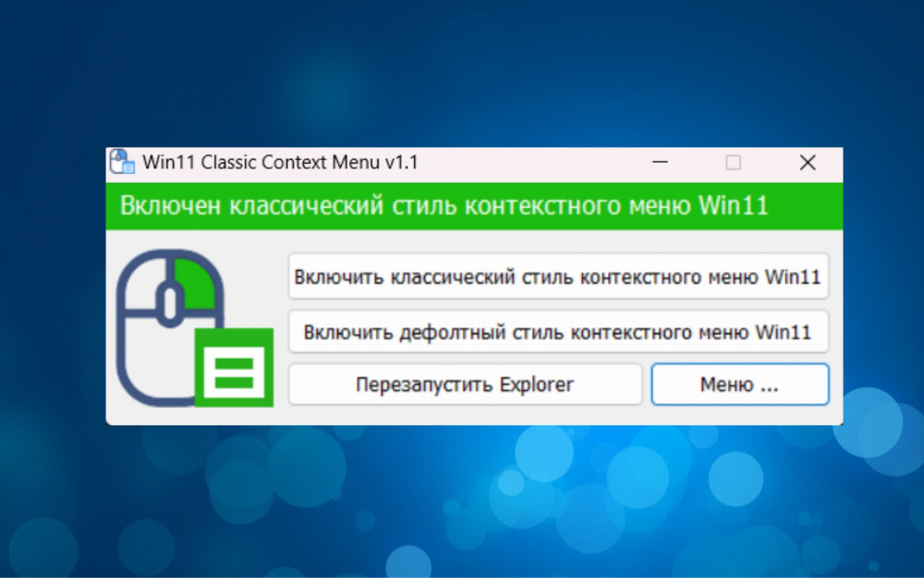The image size is (924, 578).
Task: Click the green status banner text
Action: coord(444,206)
